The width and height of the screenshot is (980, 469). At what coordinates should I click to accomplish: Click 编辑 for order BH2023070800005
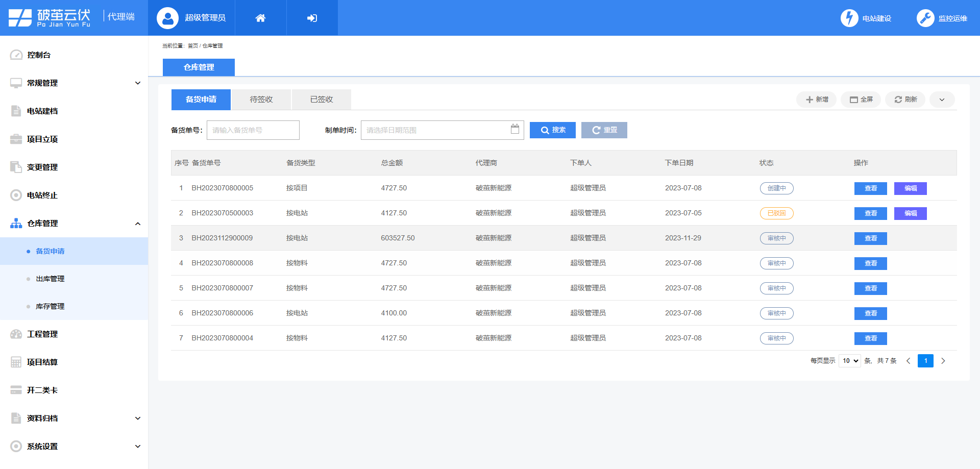(x=910, y=188)
